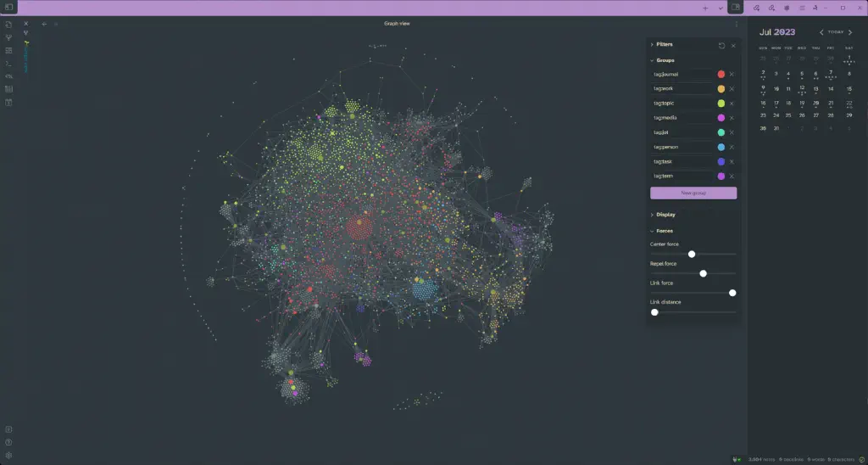
Task: Remove the tag:person group
Action: (x=732, y=147)
